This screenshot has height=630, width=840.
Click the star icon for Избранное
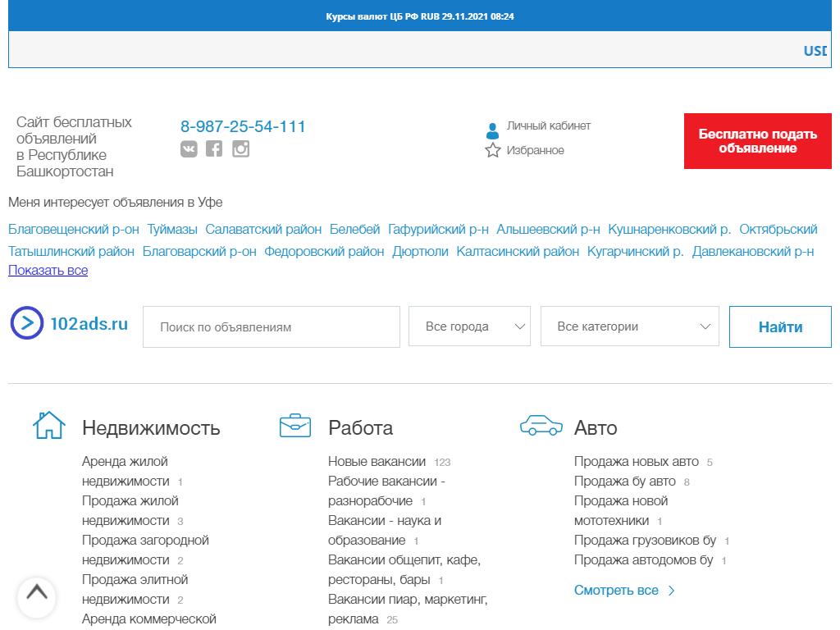492,150
